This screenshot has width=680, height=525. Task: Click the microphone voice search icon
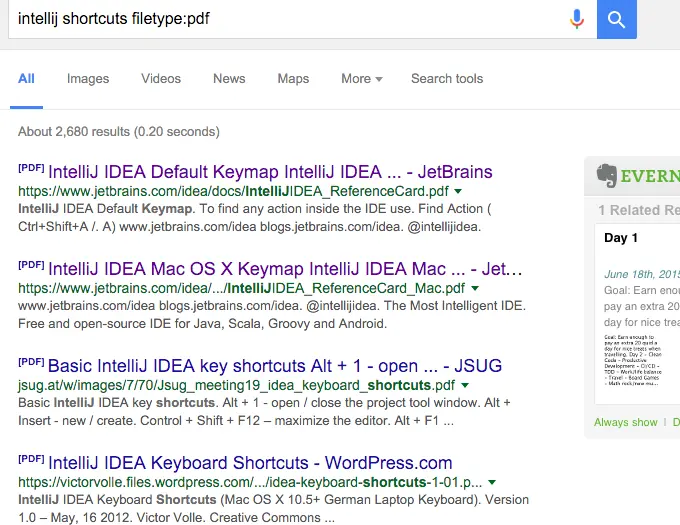576,19
